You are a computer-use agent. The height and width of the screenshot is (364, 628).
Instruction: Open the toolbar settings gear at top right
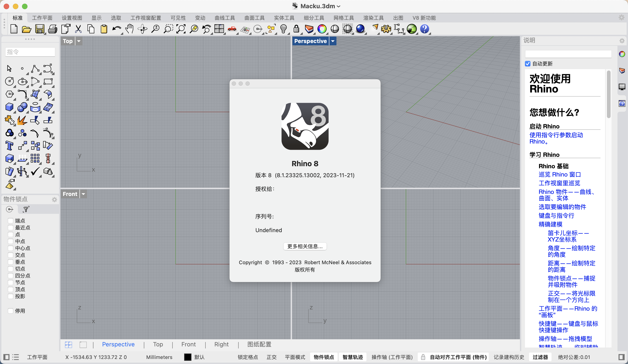pos(622,17)
